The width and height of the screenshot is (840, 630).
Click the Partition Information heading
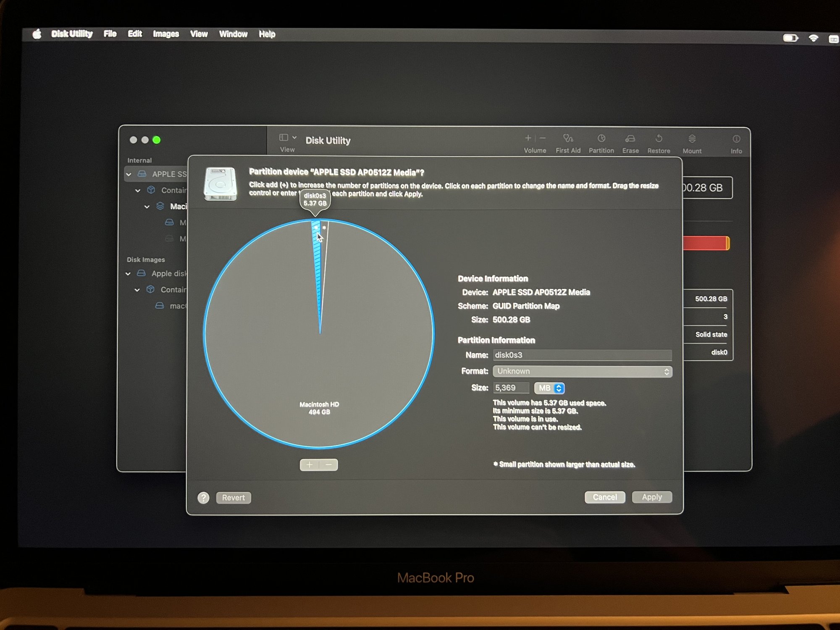pos(496,341)
